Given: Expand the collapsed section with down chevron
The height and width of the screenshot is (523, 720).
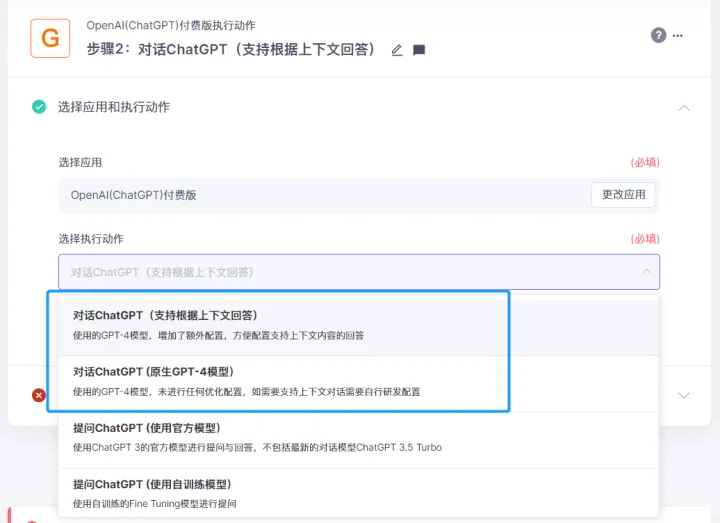Looking at the screenshot, I should click(x=684, y=395).
